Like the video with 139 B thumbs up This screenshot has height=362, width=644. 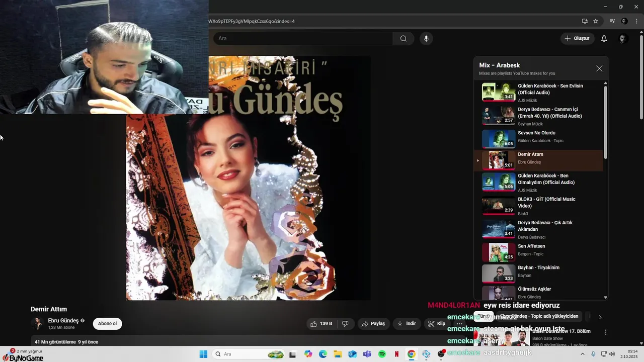tap(321, 324)
